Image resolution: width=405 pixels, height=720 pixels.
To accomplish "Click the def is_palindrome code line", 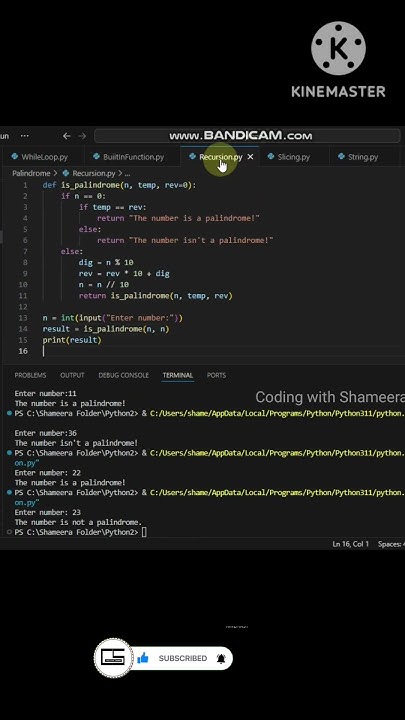I will [x=119, y=185].
